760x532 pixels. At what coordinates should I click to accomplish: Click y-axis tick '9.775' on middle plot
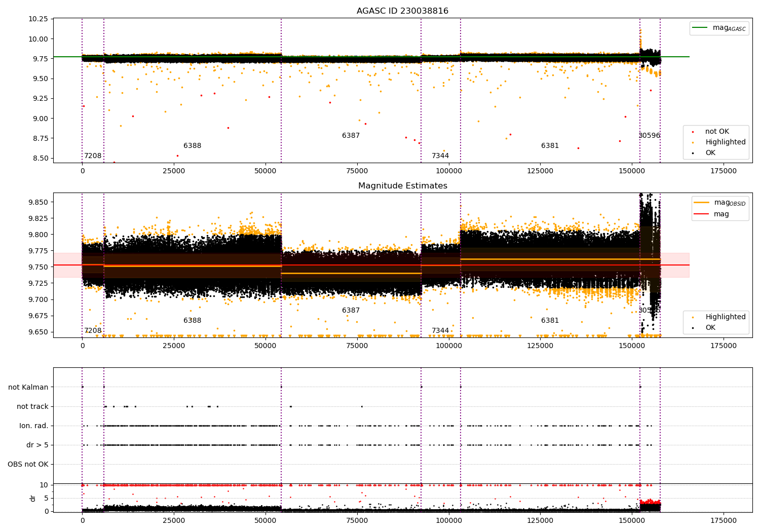coord(38,251)
